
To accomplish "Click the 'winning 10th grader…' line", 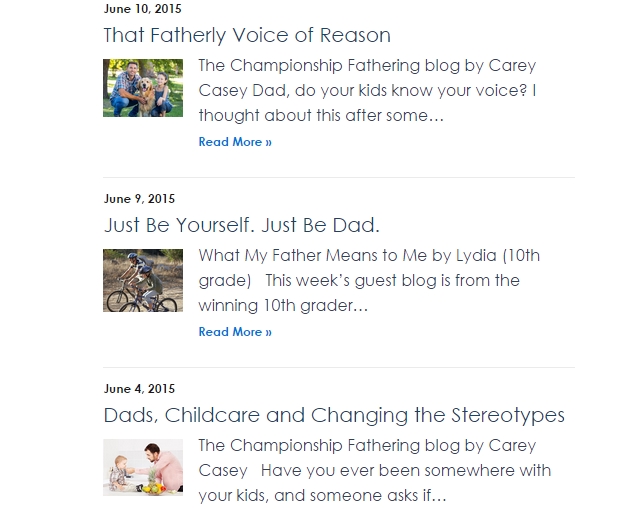I will (283, 306).
